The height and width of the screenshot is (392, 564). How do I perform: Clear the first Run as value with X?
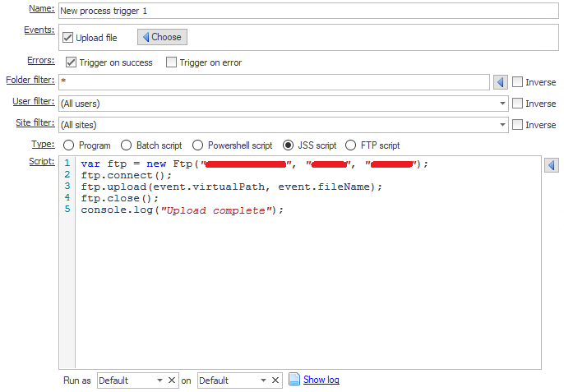[172, 380]
